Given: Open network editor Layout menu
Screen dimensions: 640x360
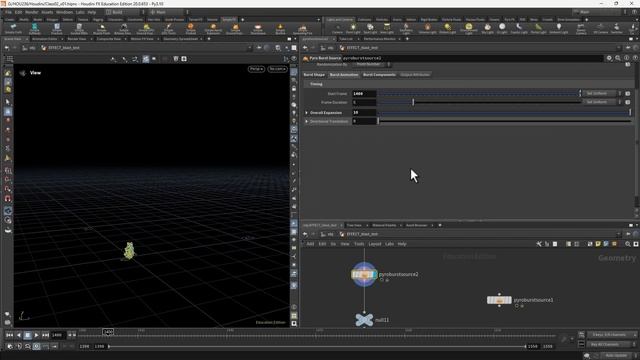Looking at the screenshot, I should pos(375,244).
